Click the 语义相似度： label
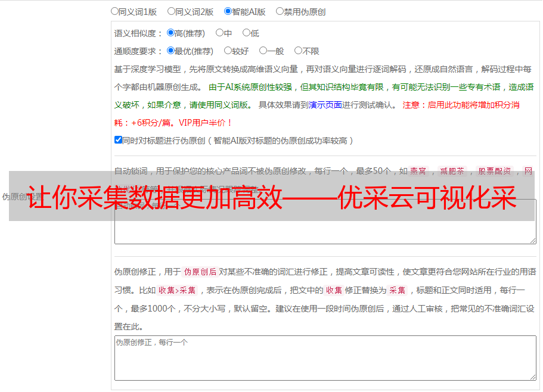 (138, 33)
